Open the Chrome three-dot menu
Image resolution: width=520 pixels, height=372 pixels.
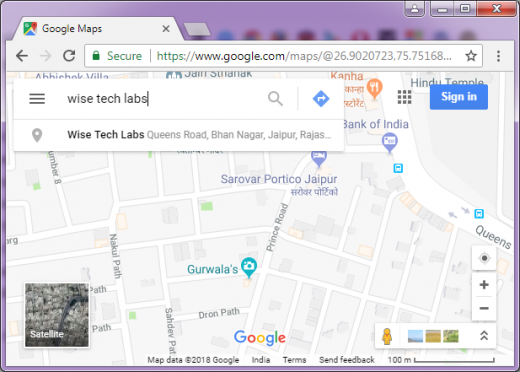pos(498,56)
